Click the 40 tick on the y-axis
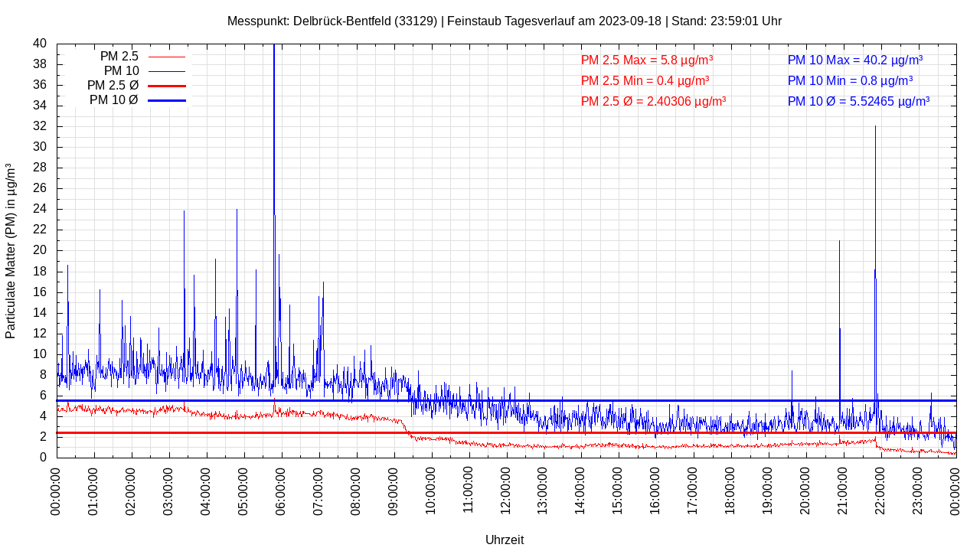 (x=40, y=44)
